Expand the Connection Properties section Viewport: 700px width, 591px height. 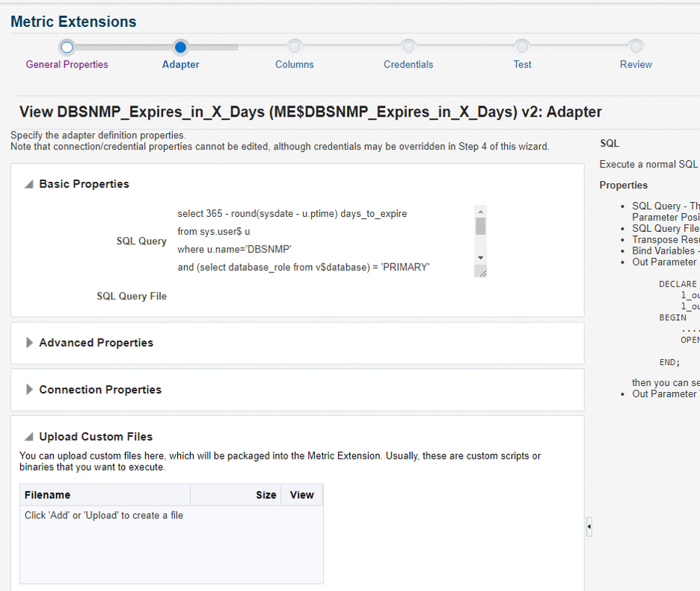tap(29, 390)
